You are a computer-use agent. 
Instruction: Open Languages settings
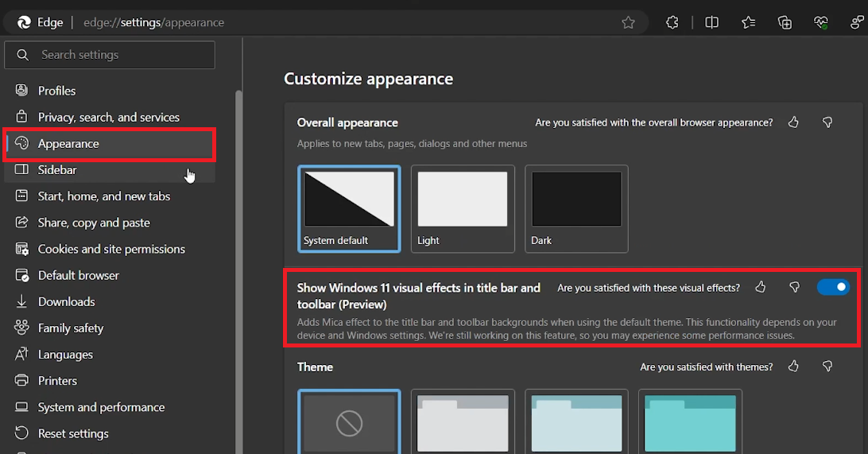coord(110,355)
